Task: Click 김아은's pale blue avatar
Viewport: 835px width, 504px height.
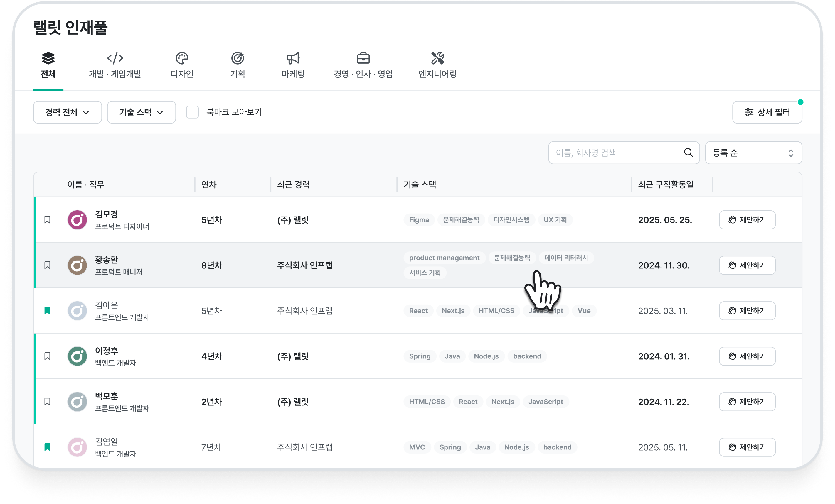Action: [77, 311]
